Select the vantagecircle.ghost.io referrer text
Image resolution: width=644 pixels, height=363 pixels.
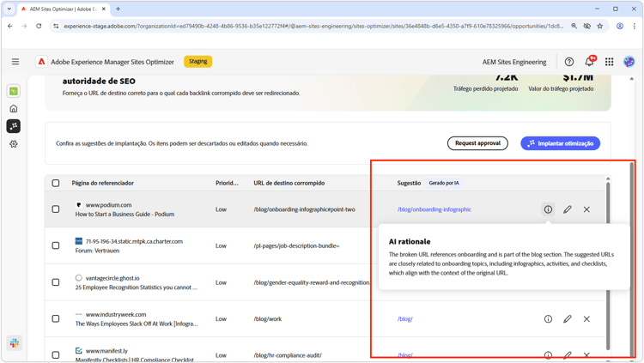coord(112,278)
